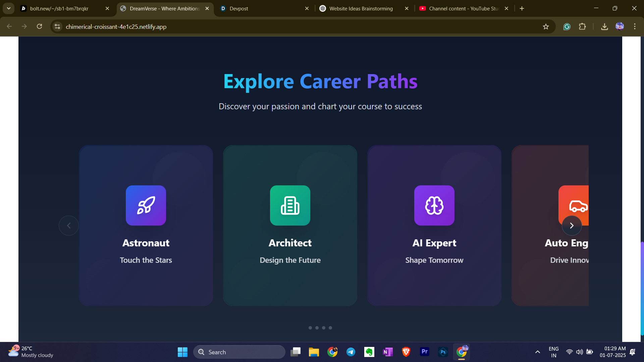Select the fourth carousel pagination dot
Screen dimensions: 644x362
[330, 328]
